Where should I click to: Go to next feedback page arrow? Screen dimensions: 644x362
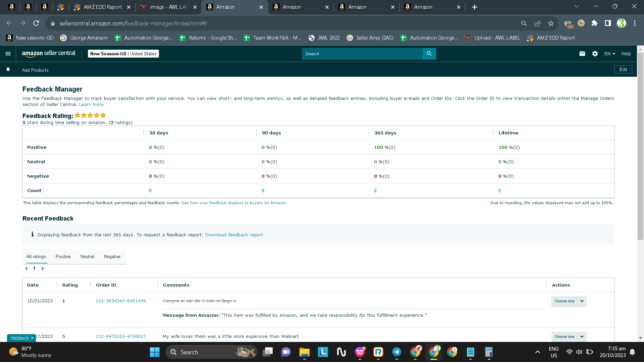tap(43, 268)
